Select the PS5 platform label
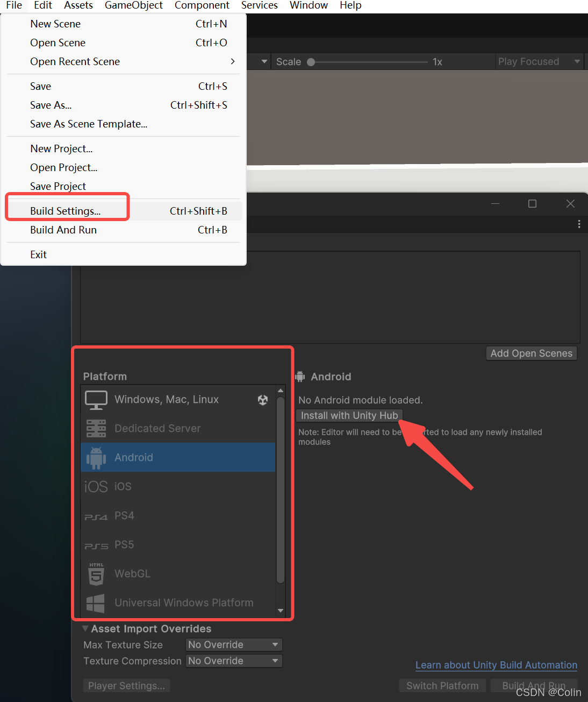Viewport: 588px width, 702px height. 124,545
